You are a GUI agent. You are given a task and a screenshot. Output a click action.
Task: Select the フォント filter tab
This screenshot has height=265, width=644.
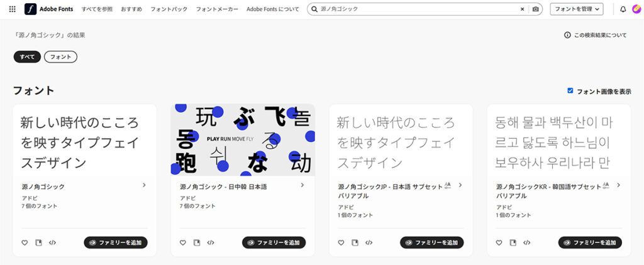(60, 57)
